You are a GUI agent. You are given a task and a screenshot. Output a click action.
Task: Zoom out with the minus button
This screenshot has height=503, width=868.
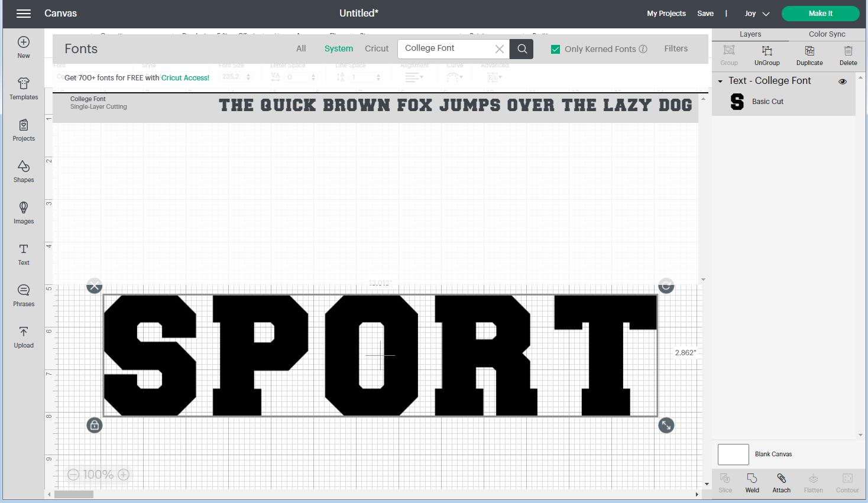[73, 475]
